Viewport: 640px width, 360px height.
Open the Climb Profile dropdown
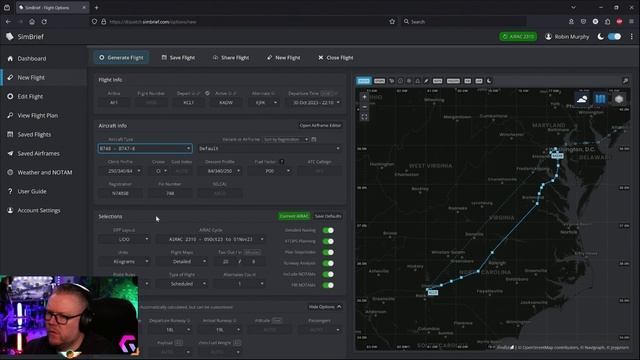click(120, 171)
